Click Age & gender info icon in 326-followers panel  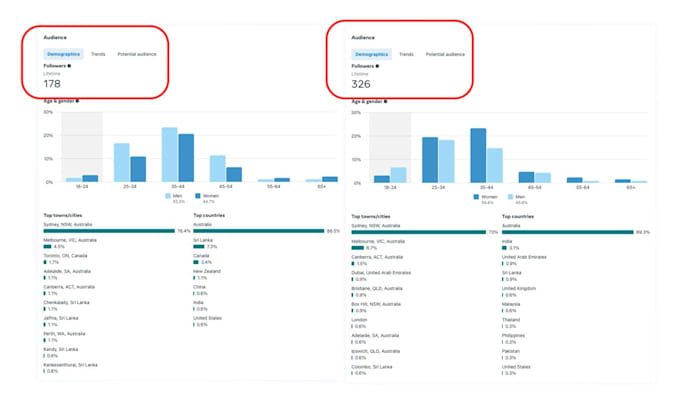[x=386, y=101]
